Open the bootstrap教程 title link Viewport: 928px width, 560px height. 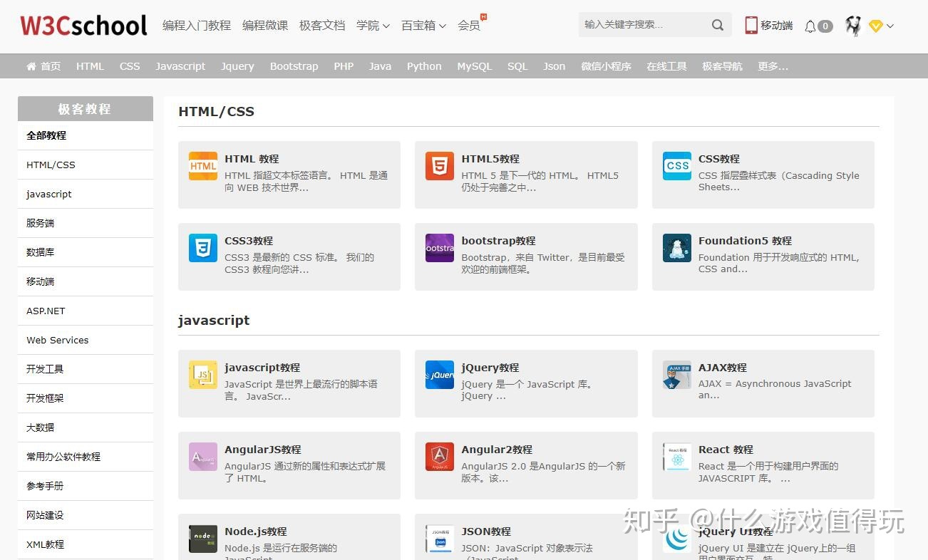click(x=498, y=241)
